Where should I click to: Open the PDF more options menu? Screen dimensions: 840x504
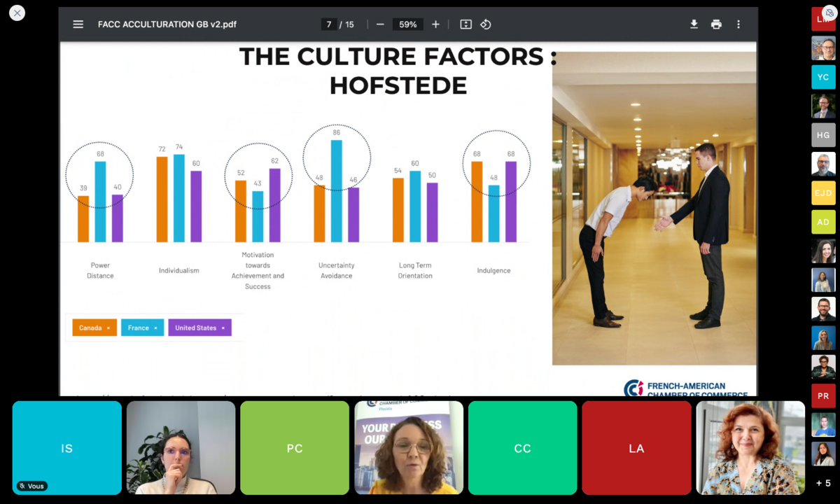(x=738, y=24)
